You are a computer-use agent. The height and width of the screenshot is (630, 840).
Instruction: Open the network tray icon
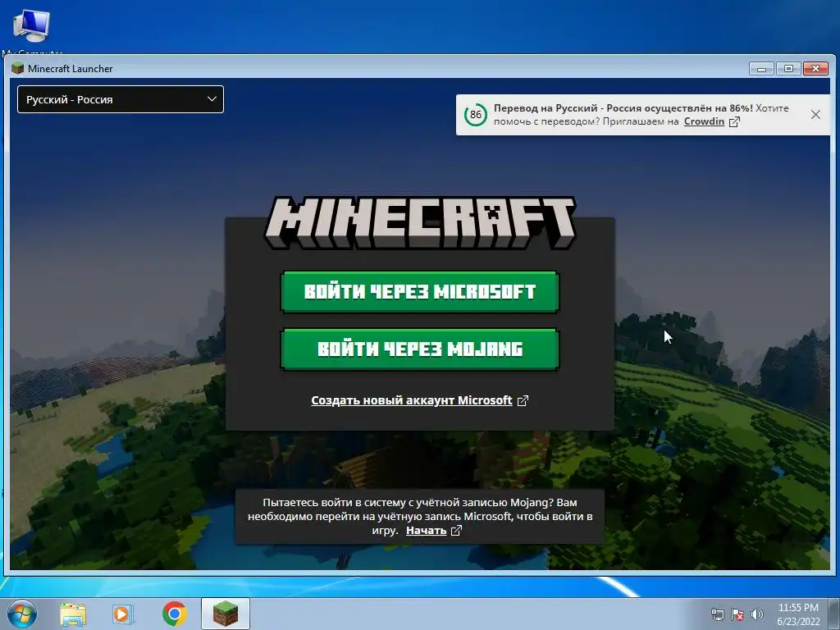(717, 614)
